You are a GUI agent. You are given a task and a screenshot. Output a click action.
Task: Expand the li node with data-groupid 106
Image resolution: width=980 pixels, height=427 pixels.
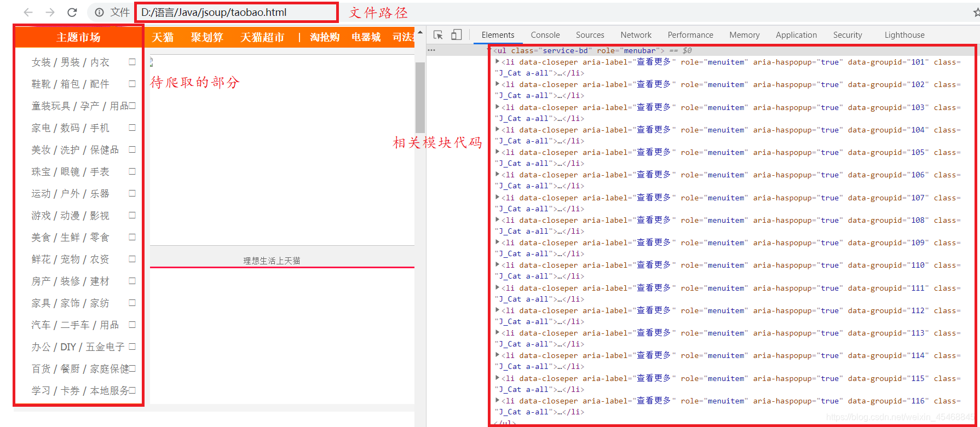point(498,175)
